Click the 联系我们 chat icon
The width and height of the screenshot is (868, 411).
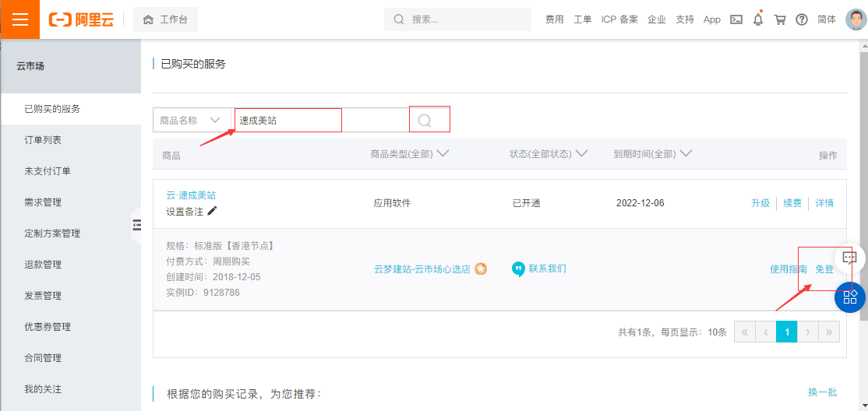pyautogui.click(x=518, y=269)
